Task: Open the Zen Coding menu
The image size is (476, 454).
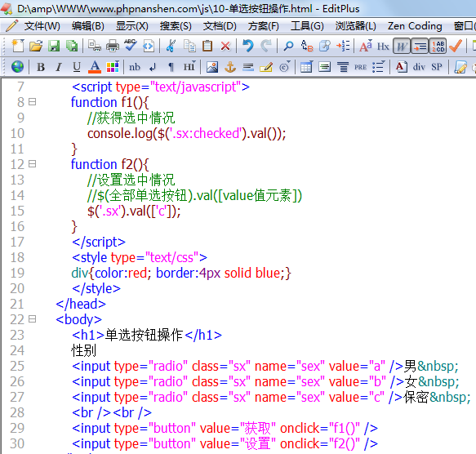Action: tap(415, 26)
